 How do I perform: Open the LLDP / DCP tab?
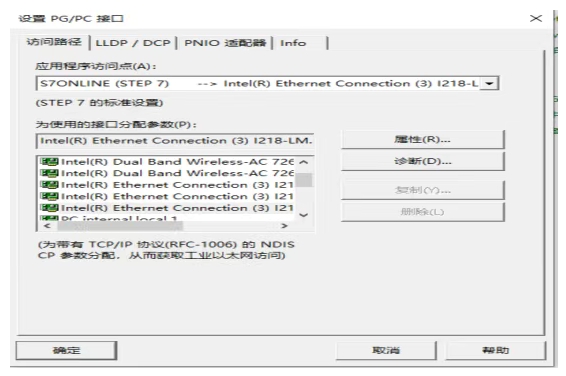coord(133,43)
